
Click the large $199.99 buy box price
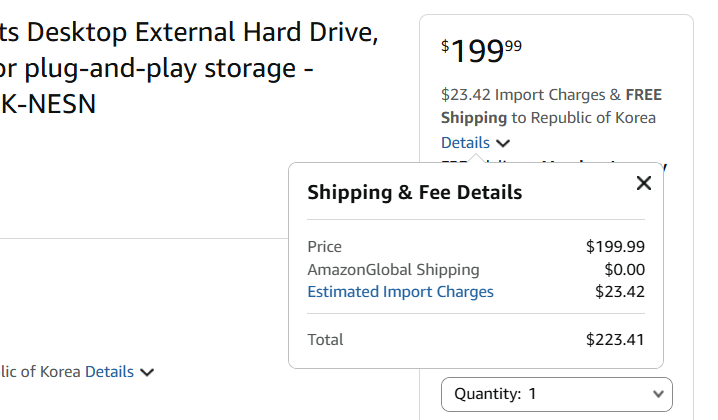pos(481,49)
